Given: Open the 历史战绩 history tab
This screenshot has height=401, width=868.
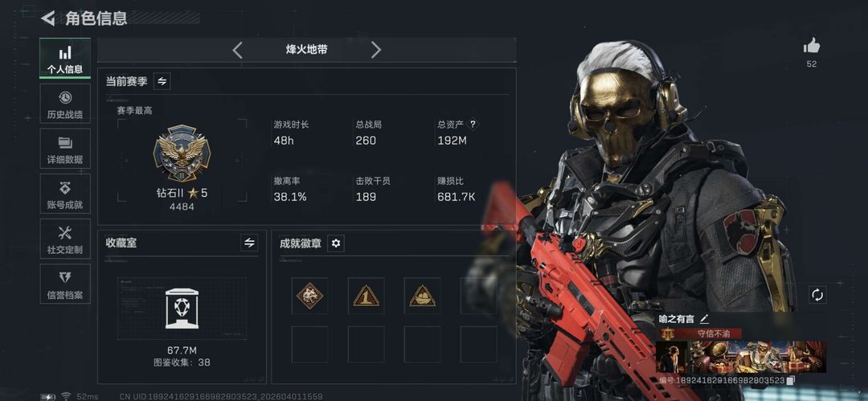Looking at the screenshot, I should pos(65,104).
